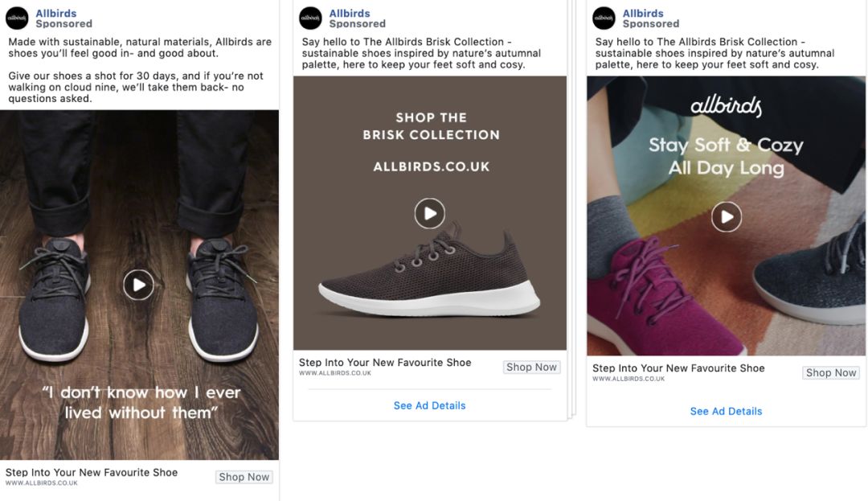Image resolution: width=868 pixels, height=501 pixels.
Task: Click the www.allbirds.co.uk URL under the Stay Soft & Cozy ad
Action: click(628, 379)
